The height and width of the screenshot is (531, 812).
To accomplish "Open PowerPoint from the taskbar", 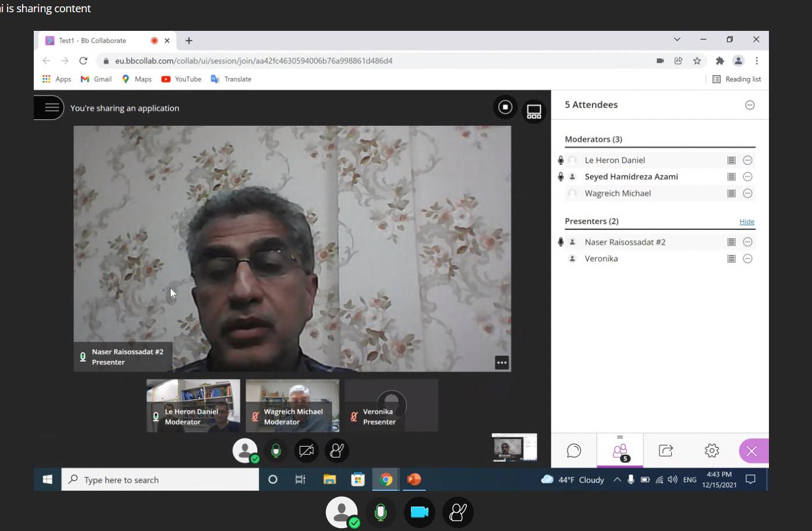I will (414, 479).
